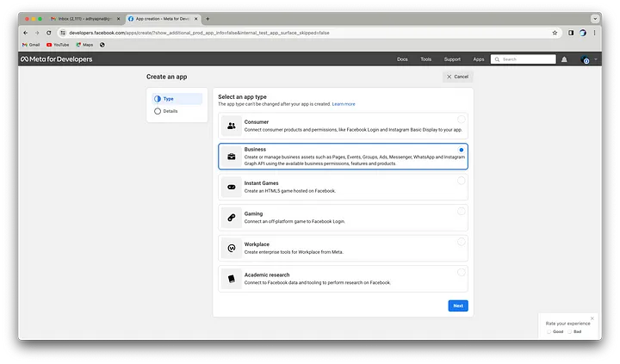Rate your experience as Bad
Screen dimensions: 620x364
pyautogui.click(x=570, y=331)
